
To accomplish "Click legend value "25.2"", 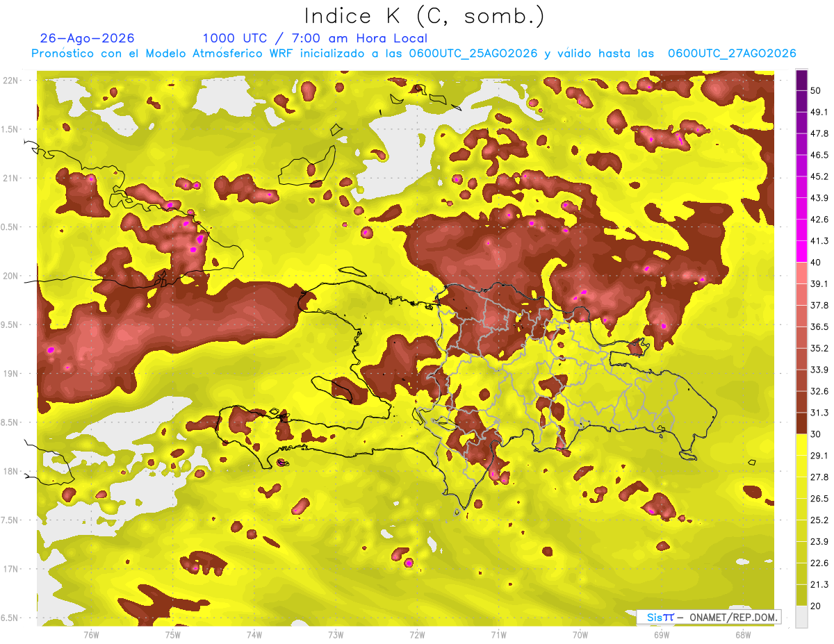I will coord(820,520).
